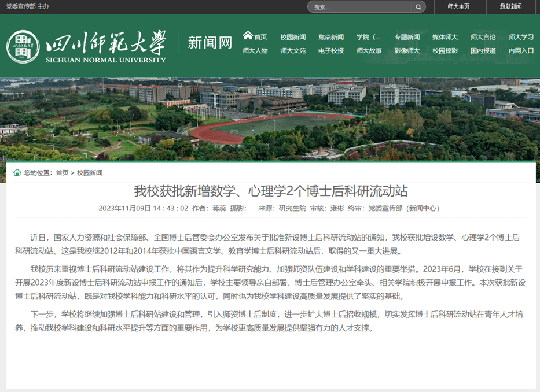The height and width of the screenshot is (392, 540).
Task: Click the 新闻网 site title
Action: [x=210, y=43]
